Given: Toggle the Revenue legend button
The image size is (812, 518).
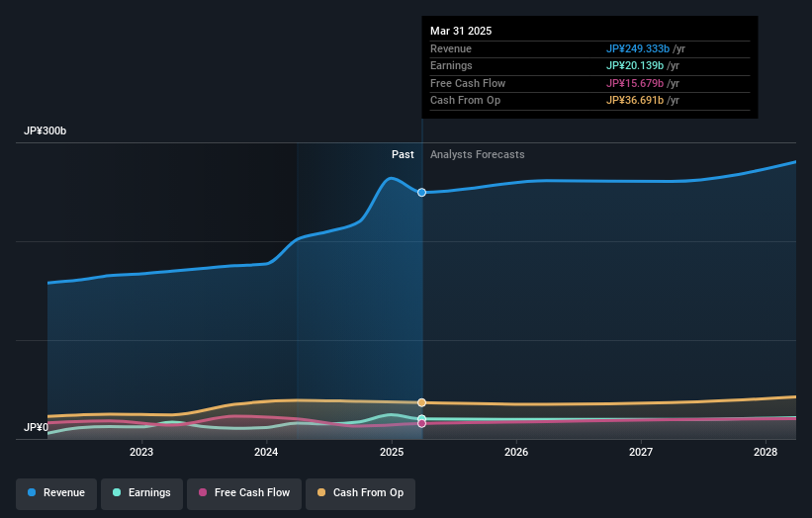Looking at the screenshot, I should coord(56,492).
